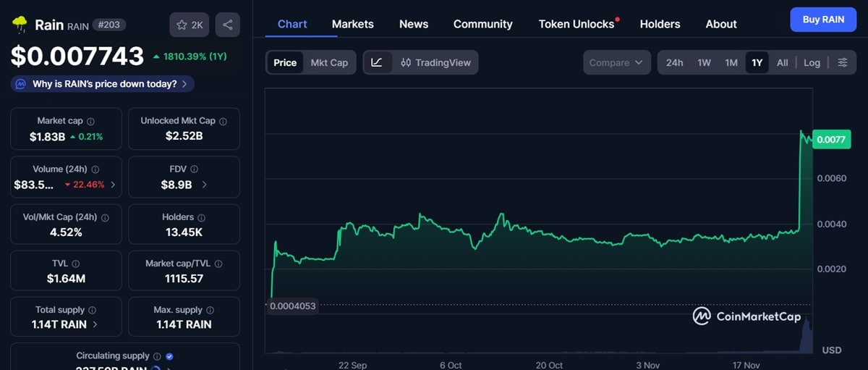This screenshot has height=370, width=868.
Task: Click the TVL info icon
Action: pos(76,264)
